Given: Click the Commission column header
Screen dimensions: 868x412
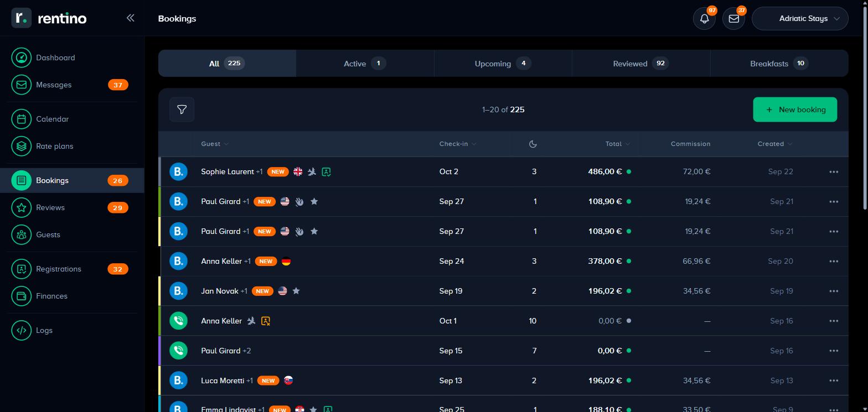Looking at the screenshot, I should point(690,144).
